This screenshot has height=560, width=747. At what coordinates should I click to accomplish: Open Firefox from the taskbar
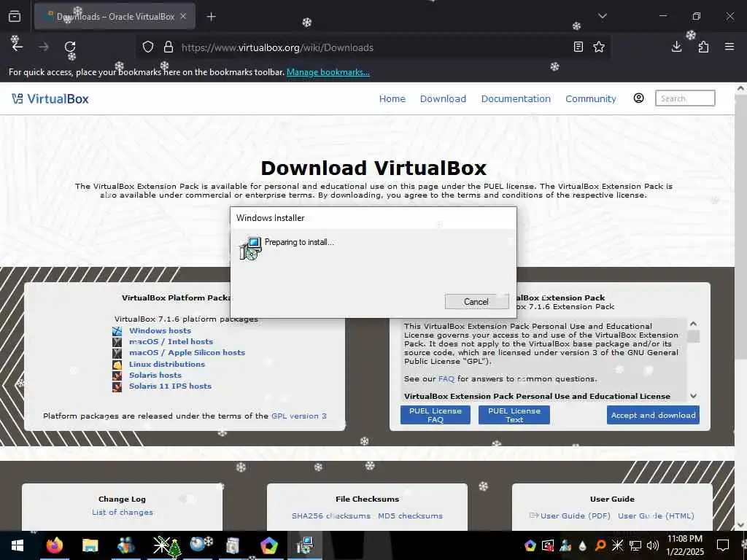tap(54, 545)
